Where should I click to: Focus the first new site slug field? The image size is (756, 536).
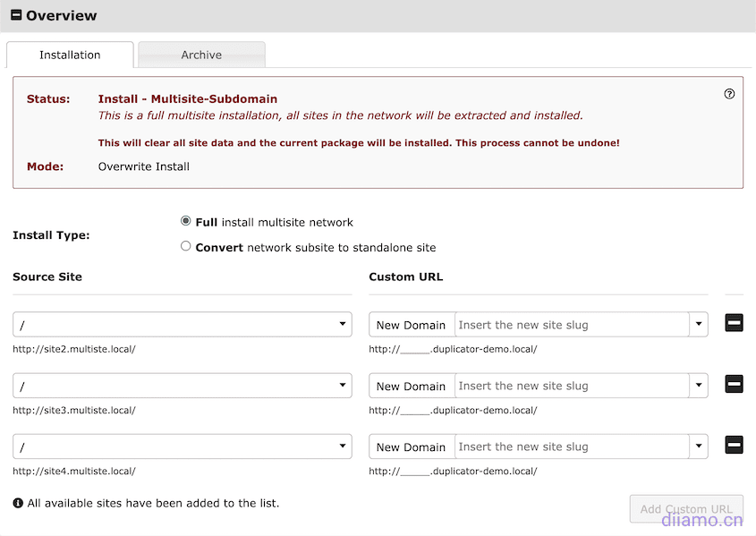pyautogui.click(x=571, y=325)
